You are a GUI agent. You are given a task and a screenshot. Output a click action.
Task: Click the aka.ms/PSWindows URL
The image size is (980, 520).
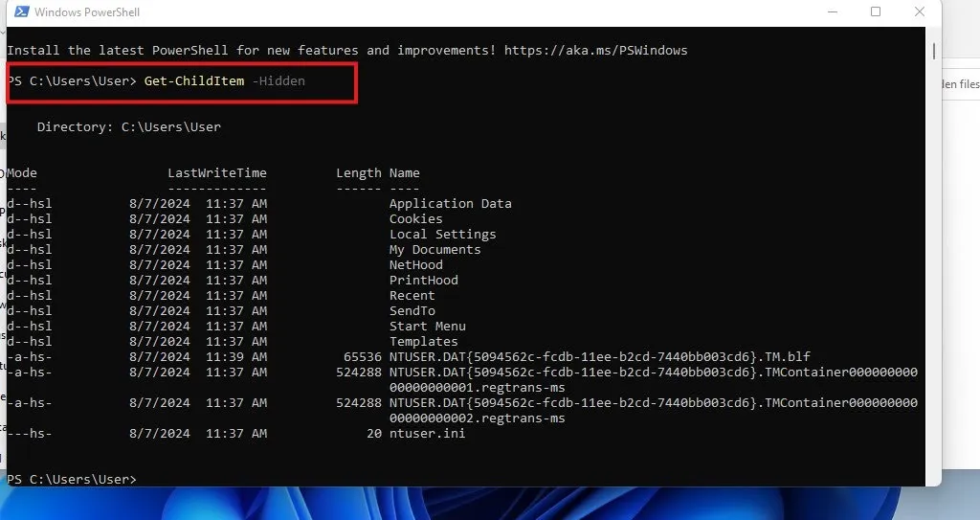(x=595, y=50)
